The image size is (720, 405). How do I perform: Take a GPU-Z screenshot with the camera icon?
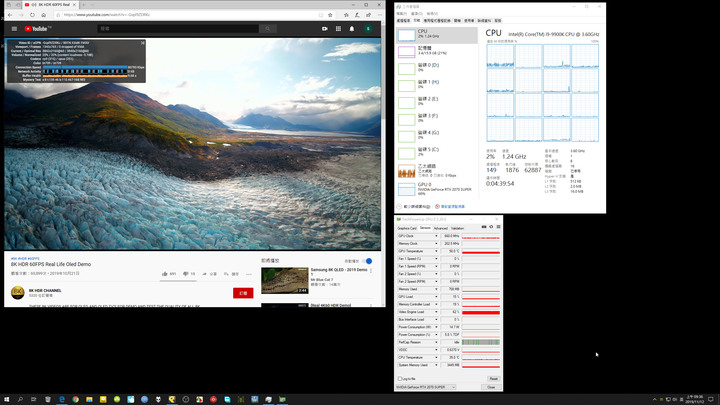(484, 227)
